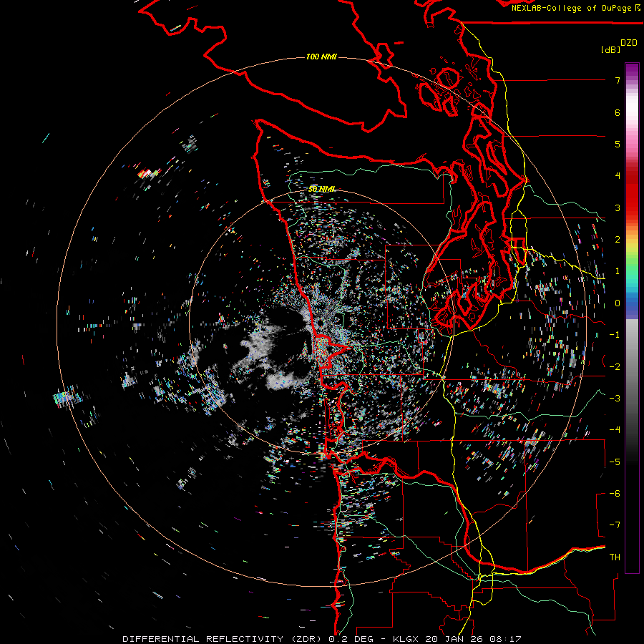The width and height of the screenshot is (644, 644).
Task: Click the -4 dB scale label
Action: pos(615,430)
